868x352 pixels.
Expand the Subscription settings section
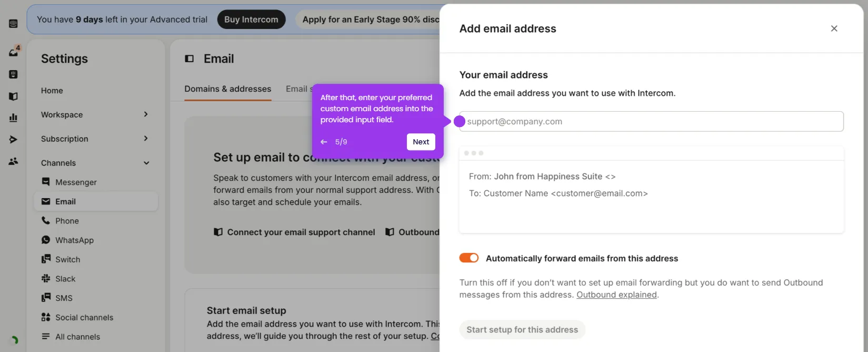[x=95, y=139]
